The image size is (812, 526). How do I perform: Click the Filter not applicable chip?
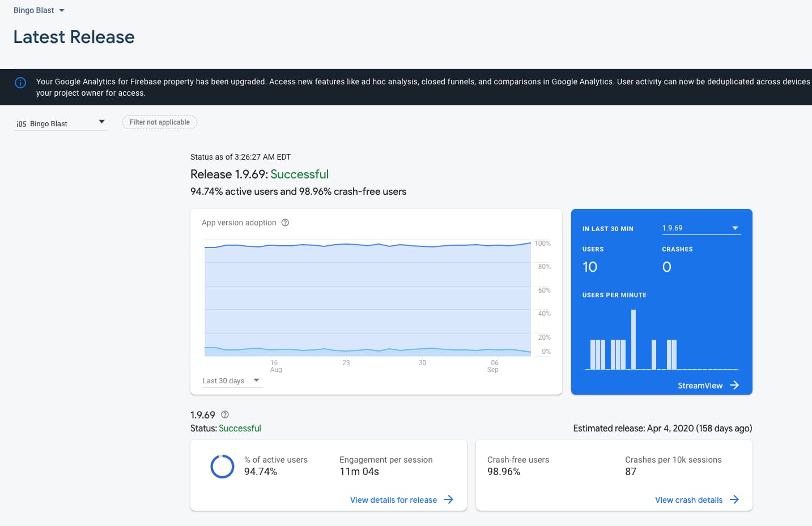point(160,122)
